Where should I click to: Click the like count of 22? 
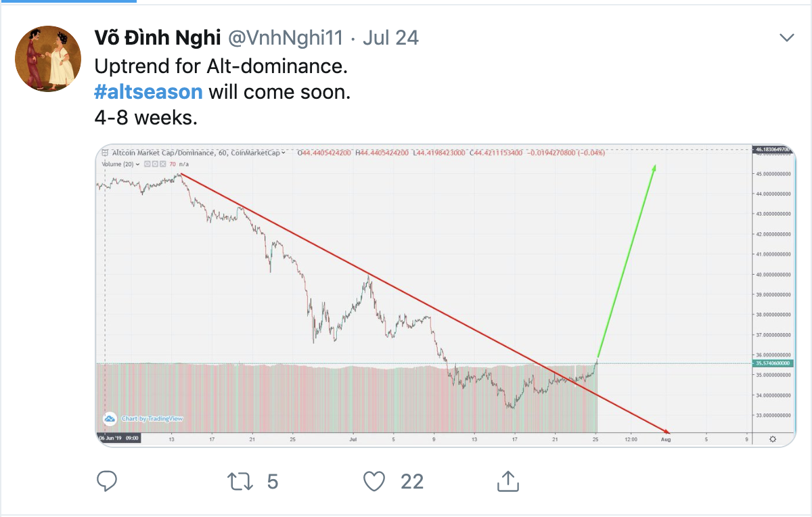tap(412, 481)
